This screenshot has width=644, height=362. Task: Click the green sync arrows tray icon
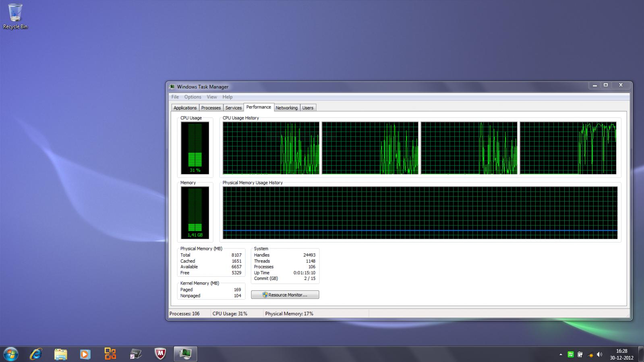click(x=570, y=354)
